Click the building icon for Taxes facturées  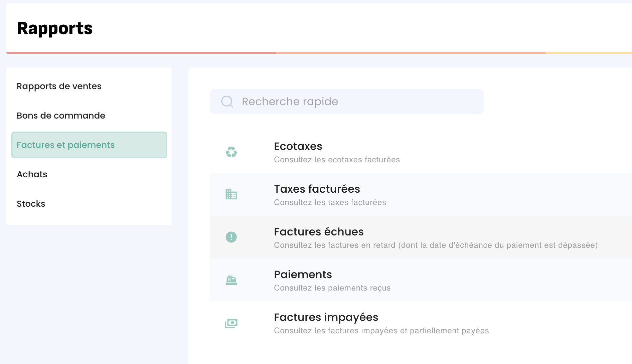[x=231, y=194]
